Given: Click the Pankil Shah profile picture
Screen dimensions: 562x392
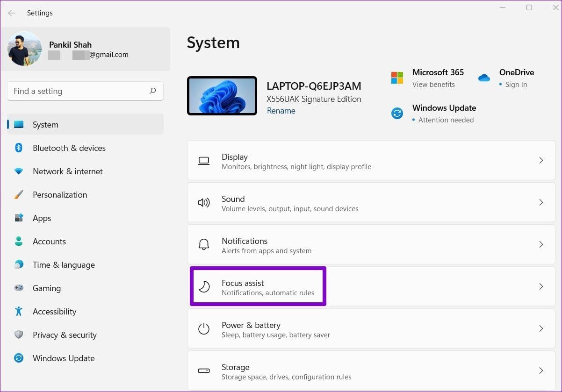Looking at the screenshot, I should (x=24, y=49).
